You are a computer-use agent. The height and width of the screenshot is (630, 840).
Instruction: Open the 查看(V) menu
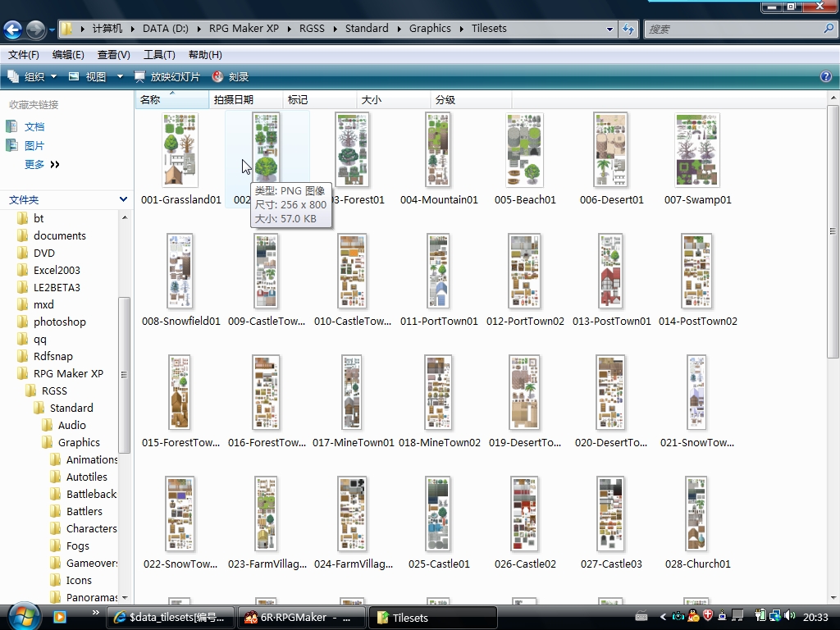click(113, 55)
